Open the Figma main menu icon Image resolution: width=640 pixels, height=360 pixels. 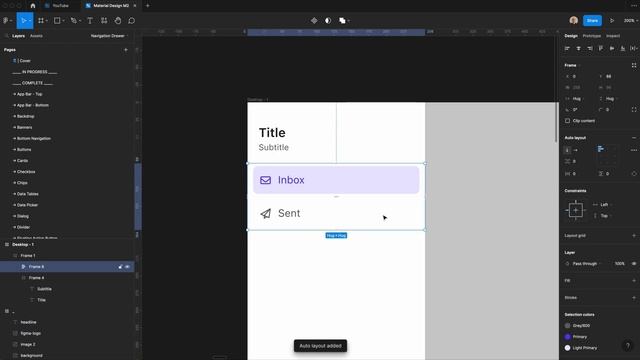pyautogui.click(x=6, y=20)
